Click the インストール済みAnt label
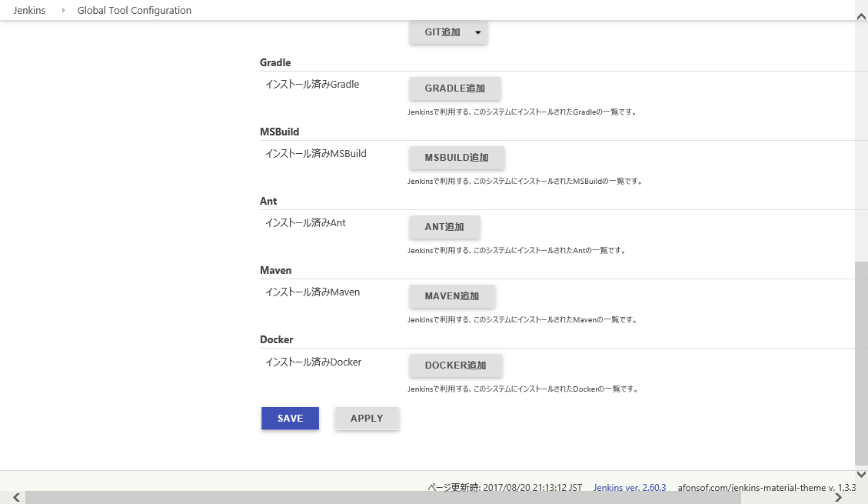 (x=305, y=222)
